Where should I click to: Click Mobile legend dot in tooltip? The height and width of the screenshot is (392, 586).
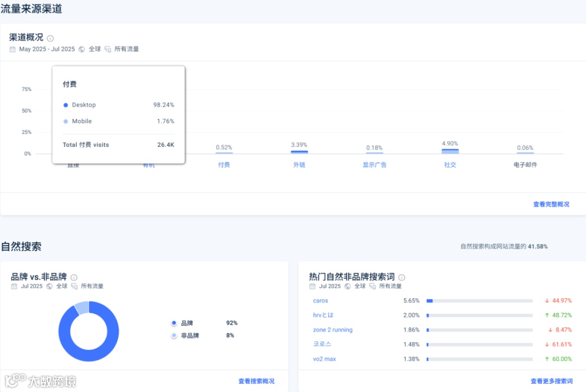66,121
